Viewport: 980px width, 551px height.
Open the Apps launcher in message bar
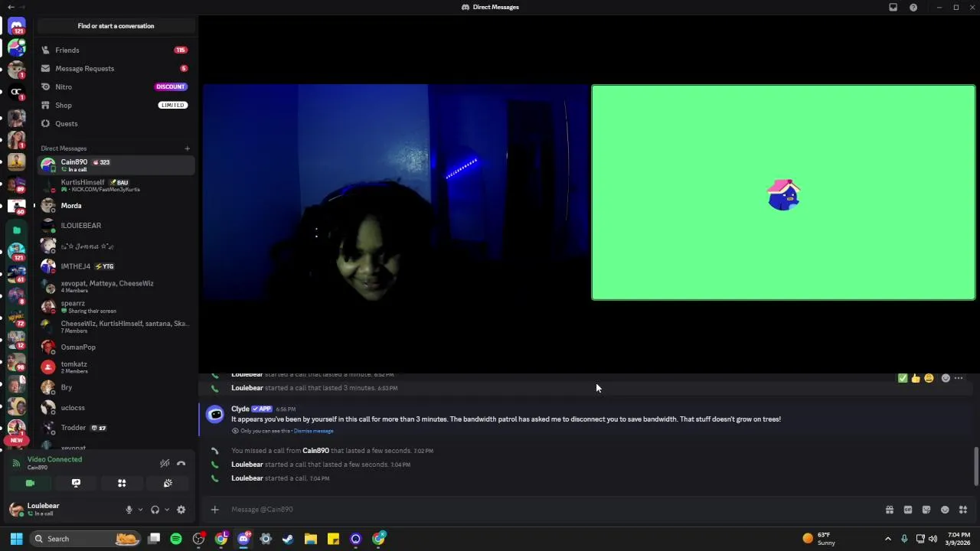pos(963,510)
